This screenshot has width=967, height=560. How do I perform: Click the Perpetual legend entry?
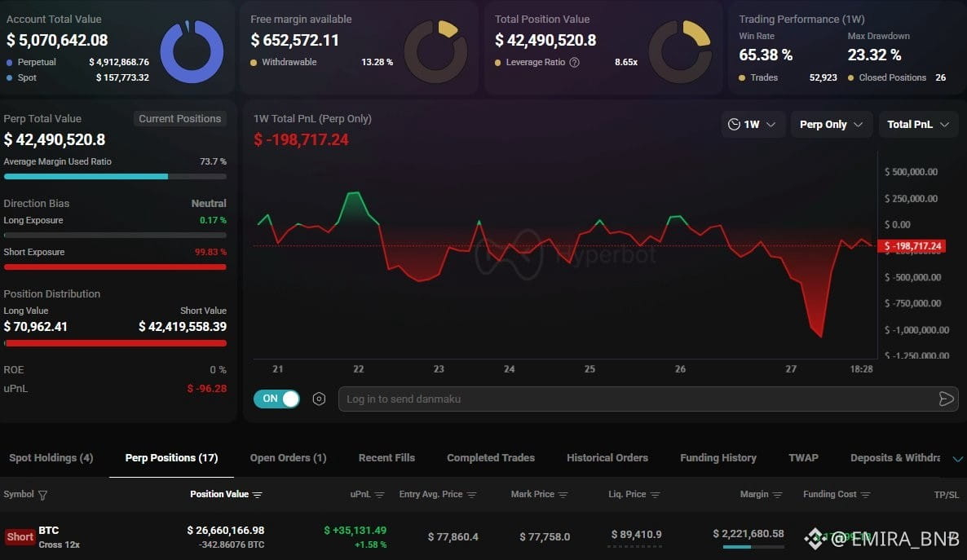77,62
